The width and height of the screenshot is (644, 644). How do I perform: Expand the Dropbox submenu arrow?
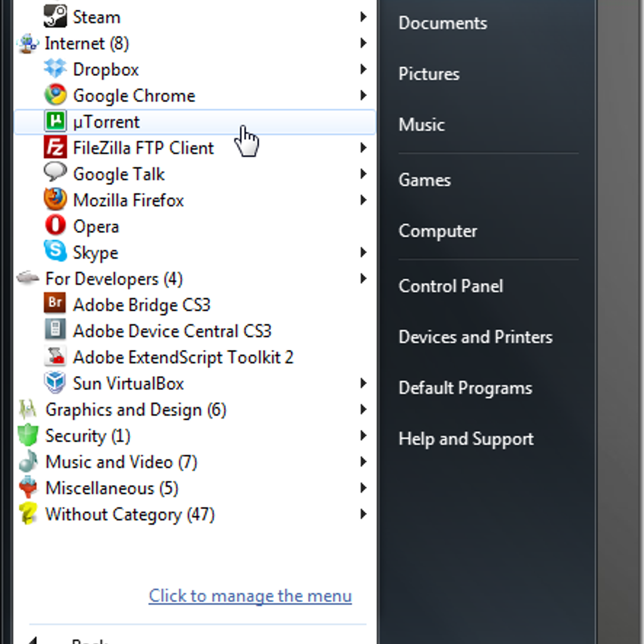coord(363,69)
